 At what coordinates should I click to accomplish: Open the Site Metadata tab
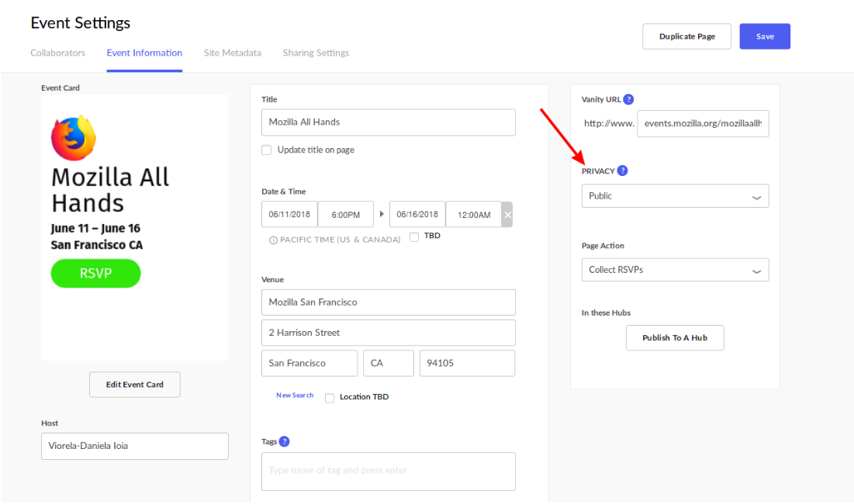point(233,53)
